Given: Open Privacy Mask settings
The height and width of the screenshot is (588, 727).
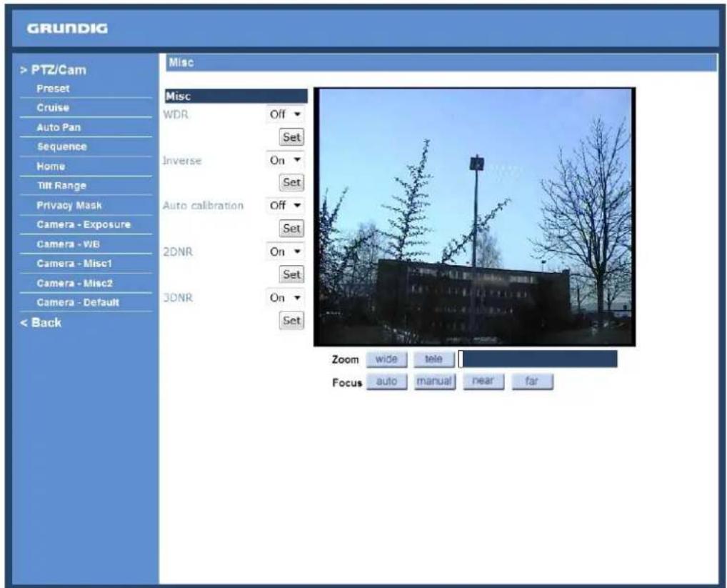Looking at the screenshot, I should coord(69,206).
